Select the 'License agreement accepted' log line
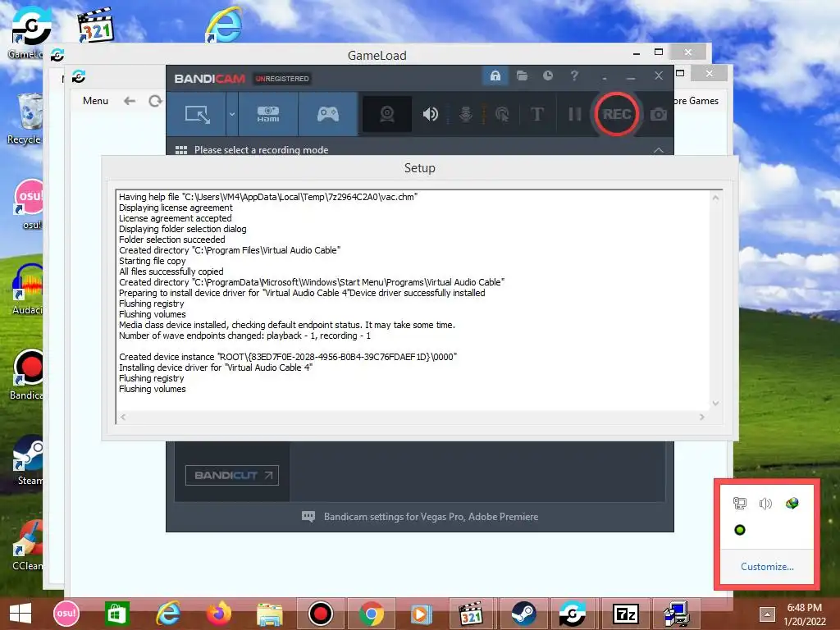Screen dimensions: 840x630 coord(176,218)
